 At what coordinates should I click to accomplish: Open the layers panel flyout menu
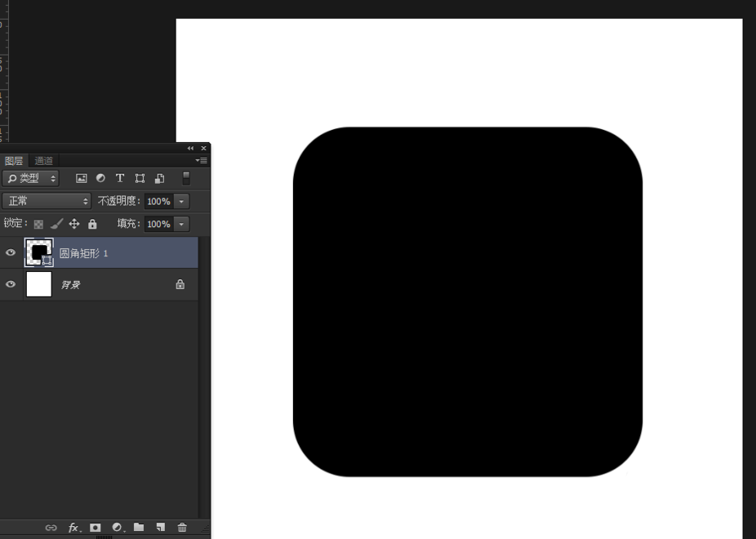(201, 161)
